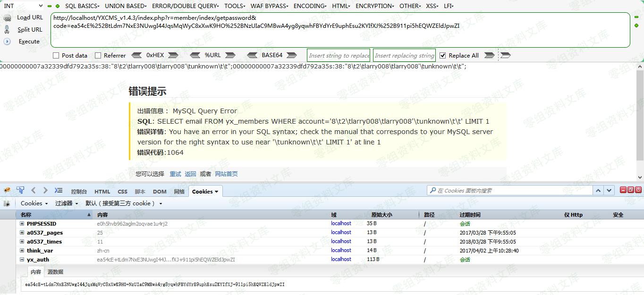Click the 重试 retry link
This screenshot has width=644, height=295.
(175, 174)
